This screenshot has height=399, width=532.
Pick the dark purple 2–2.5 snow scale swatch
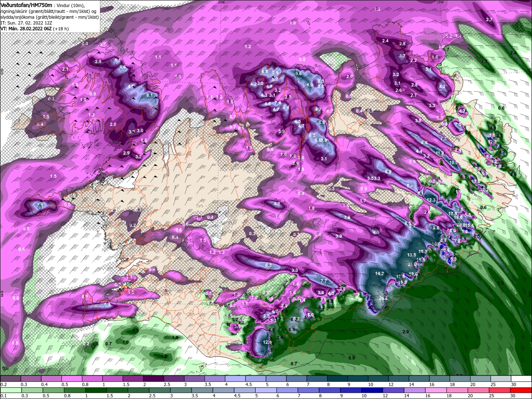click(153, 379)
